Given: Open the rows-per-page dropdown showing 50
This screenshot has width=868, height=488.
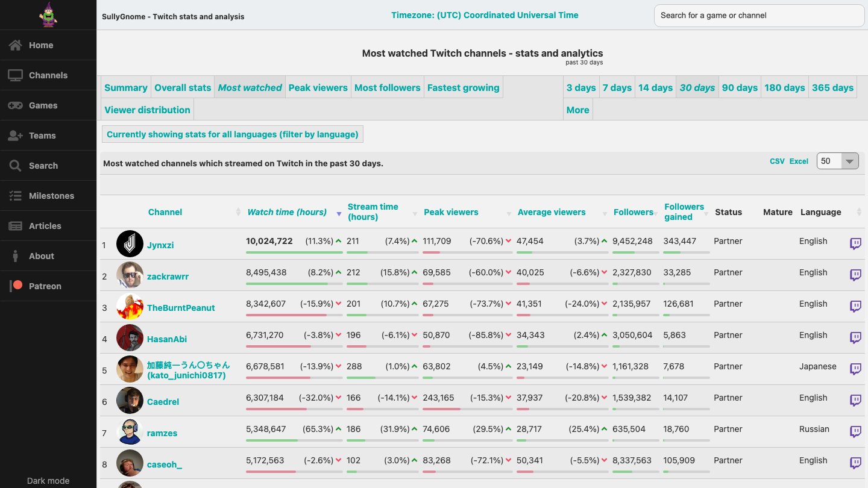Looking at the screenshot, I should [x=838, y=161].
